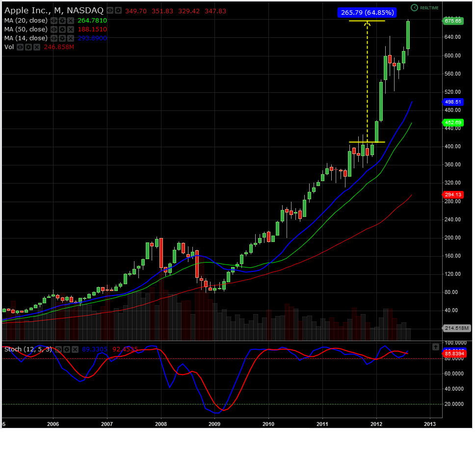Click the 20.0000 stochastic axis label
Image resolution: width=476 pixels, height=451 pixels.
pos(454,404)
